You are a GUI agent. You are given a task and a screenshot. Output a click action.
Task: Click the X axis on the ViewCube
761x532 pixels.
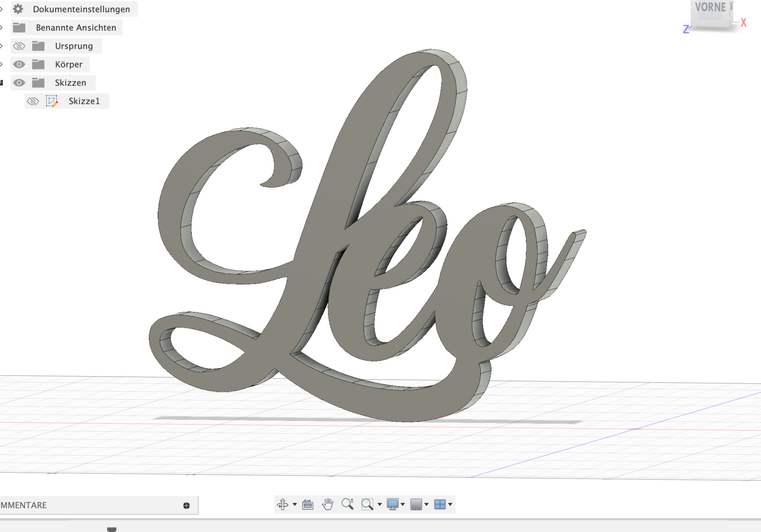[x=744, y=23]
